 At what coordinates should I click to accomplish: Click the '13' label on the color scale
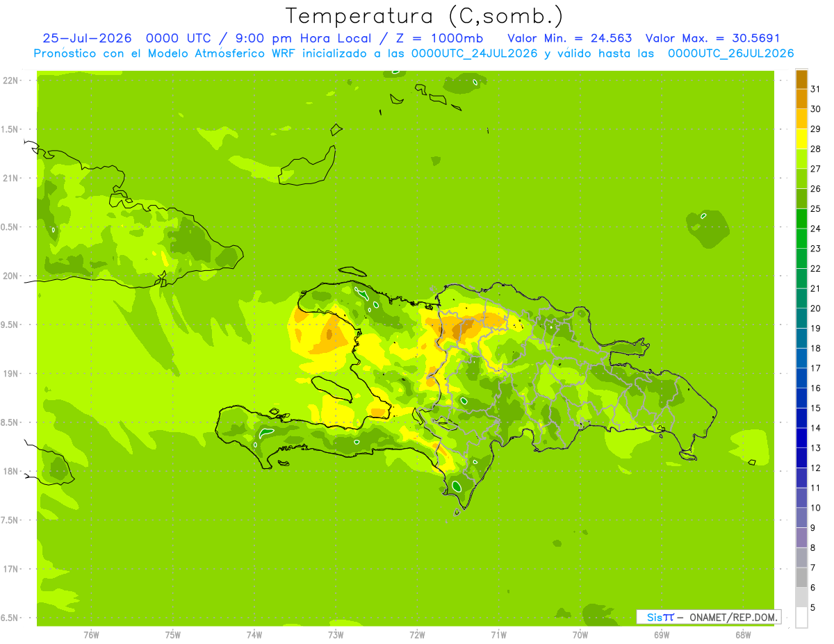[x=816, y=448]
